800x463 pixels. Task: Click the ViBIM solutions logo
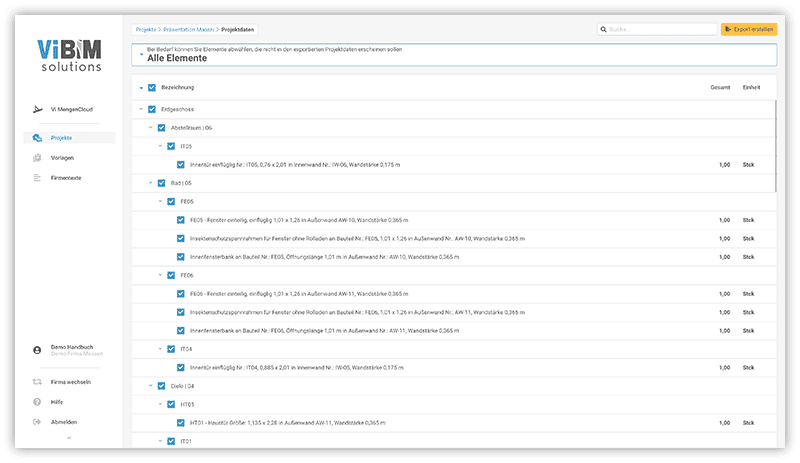tap(69, 55)
